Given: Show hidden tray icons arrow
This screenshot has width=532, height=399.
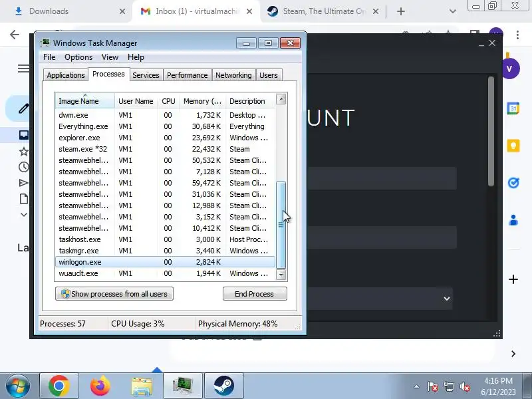Looking at the screenshot, I should click(417, 386).
